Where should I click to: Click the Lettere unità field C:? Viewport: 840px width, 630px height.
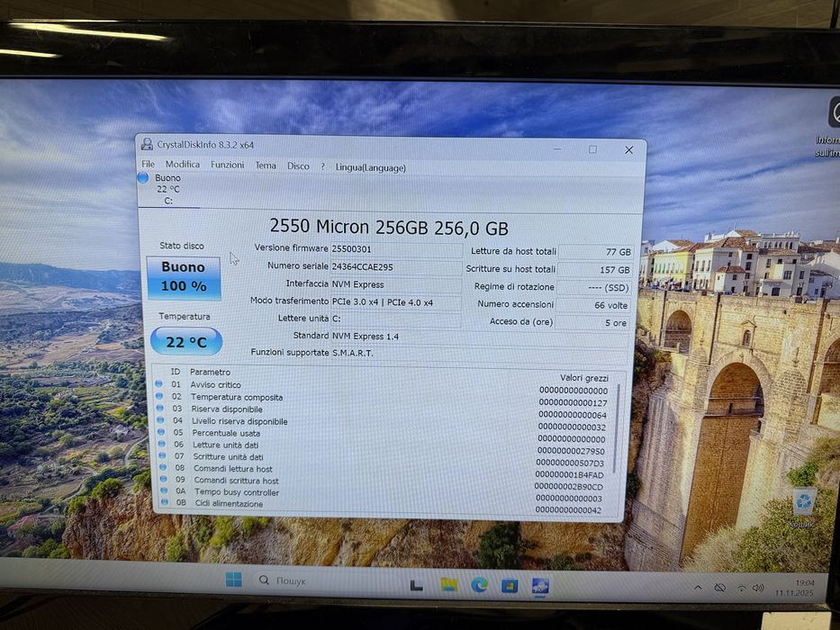click(x=396, y=319)
